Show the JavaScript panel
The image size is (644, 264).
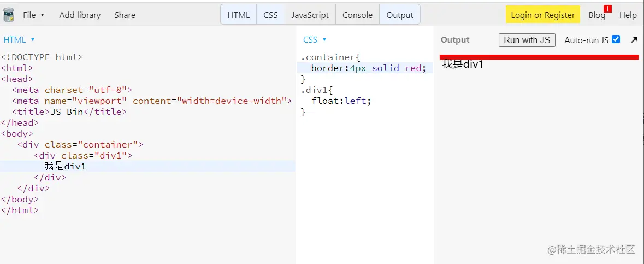tap(310, 15)
